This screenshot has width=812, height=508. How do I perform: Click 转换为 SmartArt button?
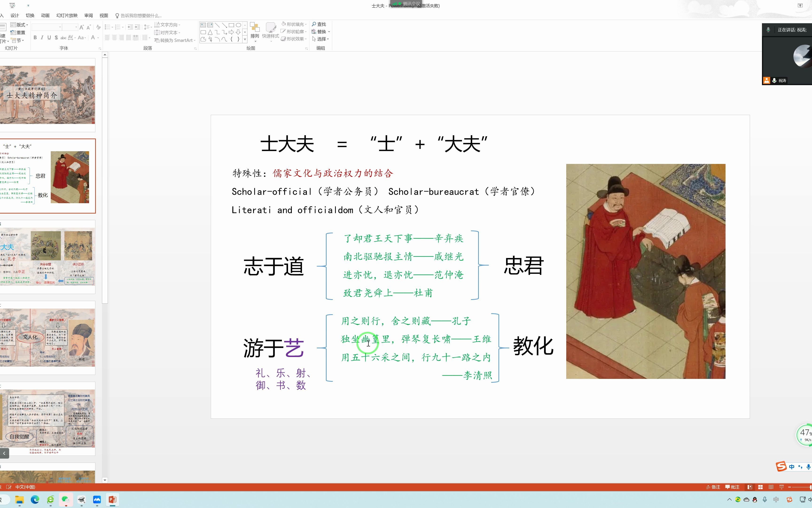point(175,40)
